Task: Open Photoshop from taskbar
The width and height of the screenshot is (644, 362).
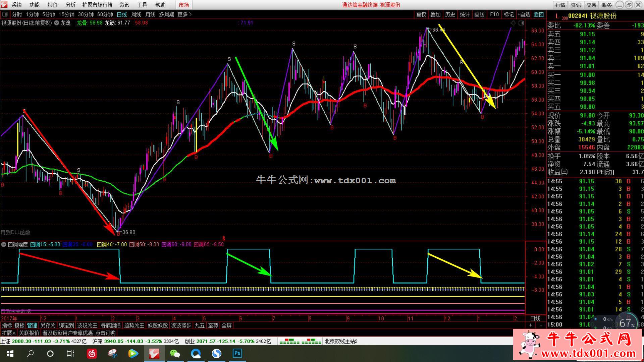Action: click(237, 354)
